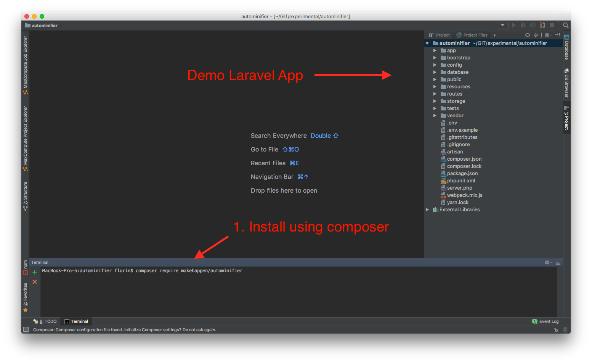Viewport: 592px width, 364px height.
Task: Switch to the Project view tab
Action: click(x=439, y=35)
